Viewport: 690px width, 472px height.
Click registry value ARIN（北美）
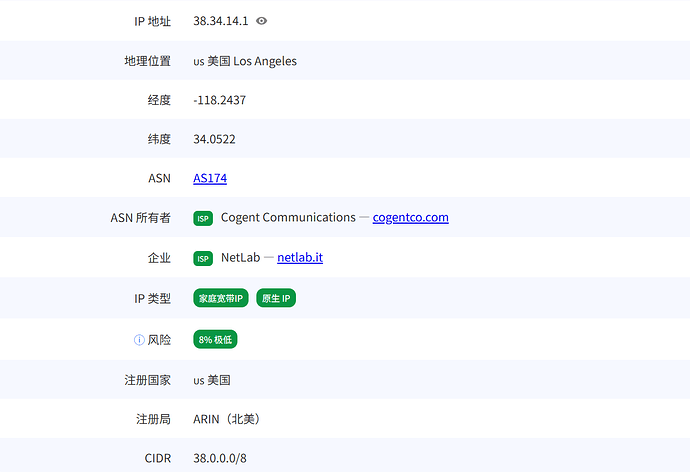coord(228,419)
